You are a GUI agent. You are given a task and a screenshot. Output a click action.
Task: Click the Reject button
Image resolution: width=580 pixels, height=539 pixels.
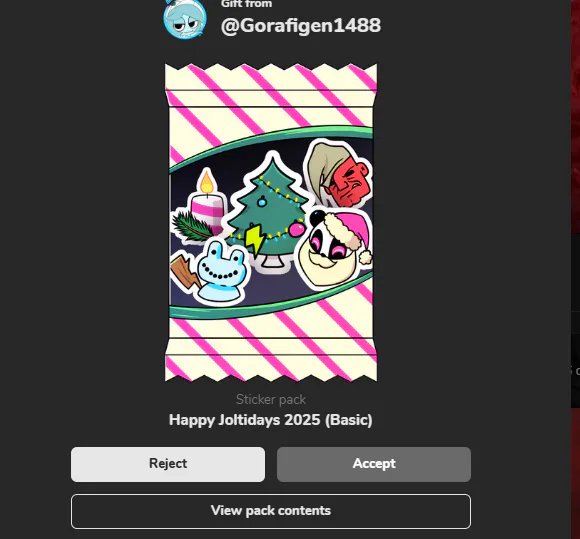tap(168, 464)
